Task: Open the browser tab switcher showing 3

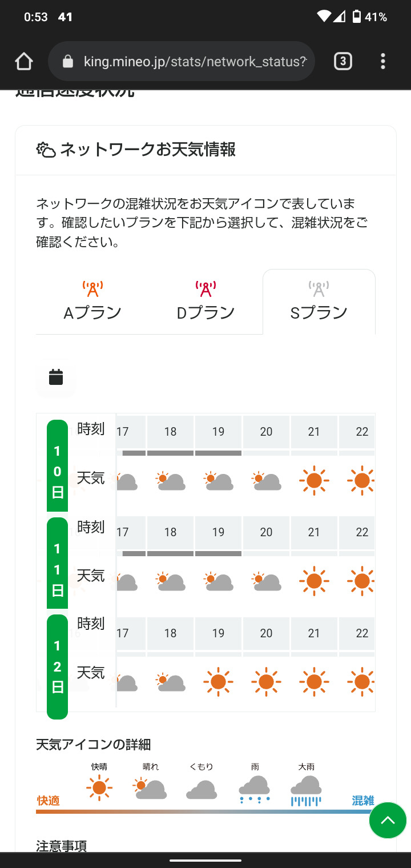Action: (x=342, y=61)
